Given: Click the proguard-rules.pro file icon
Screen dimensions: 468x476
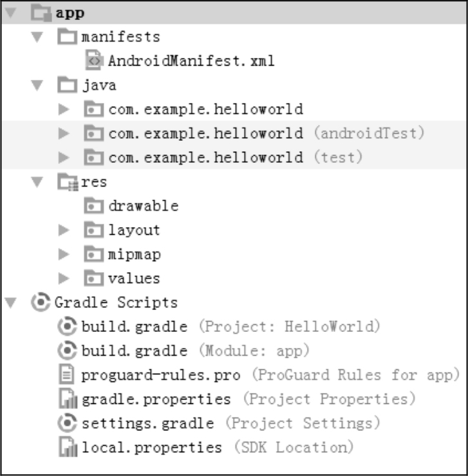Looking at the screenshot, I should pyautogui.click(x=66, y=375).
